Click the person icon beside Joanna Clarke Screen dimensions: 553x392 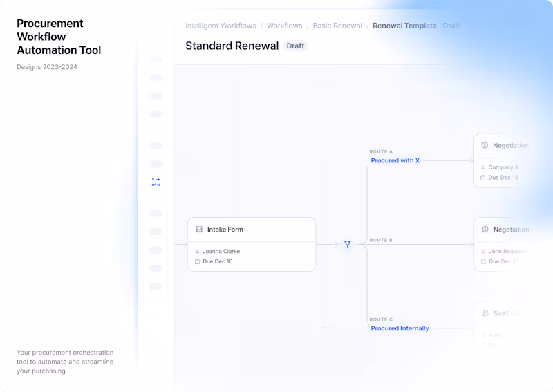197,252
